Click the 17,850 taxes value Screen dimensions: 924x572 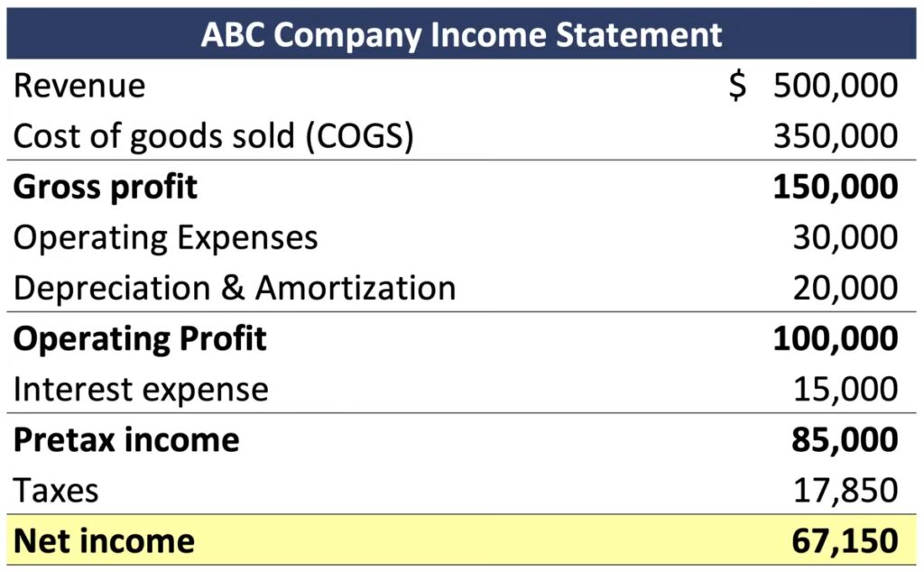pyautogui.click(x=845, y=491)
